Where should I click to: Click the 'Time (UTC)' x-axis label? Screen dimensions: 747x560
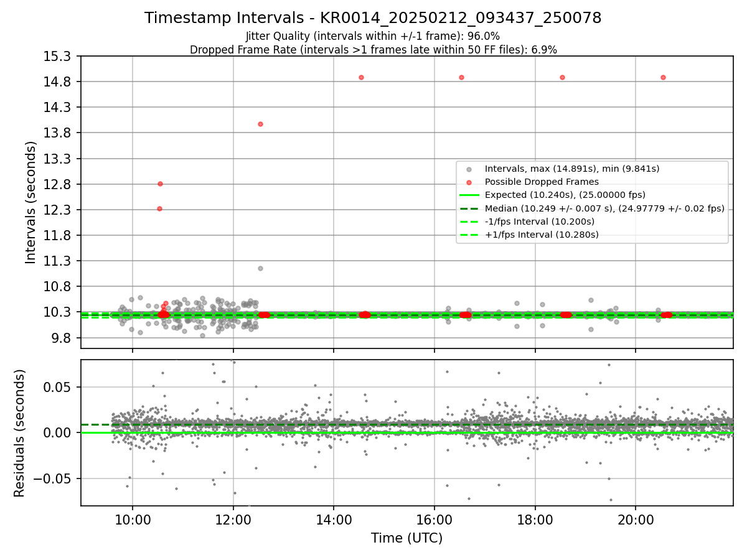(406, 538)
